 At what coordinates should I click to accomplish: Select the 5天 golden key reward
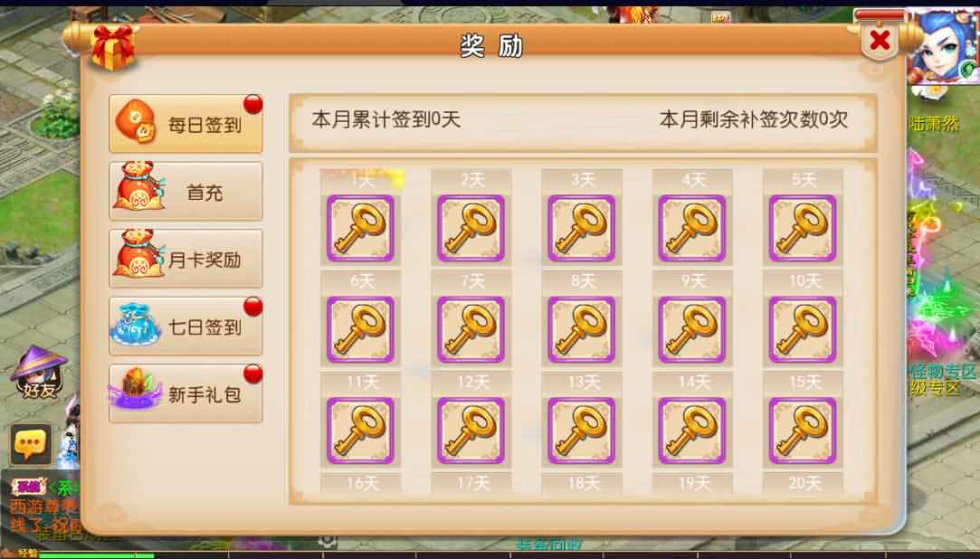(803, 229)
